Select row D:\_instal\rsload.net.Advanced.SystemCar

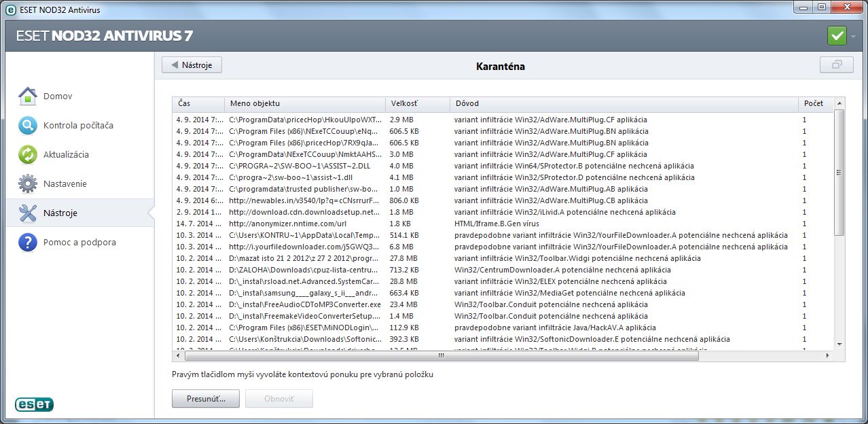503,281
